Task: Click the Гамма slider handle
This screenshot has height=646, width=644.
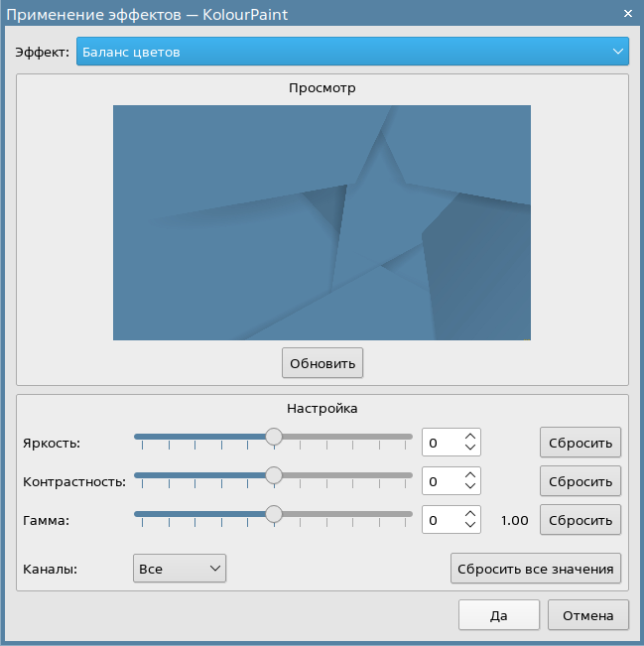Action: point(274,514)
